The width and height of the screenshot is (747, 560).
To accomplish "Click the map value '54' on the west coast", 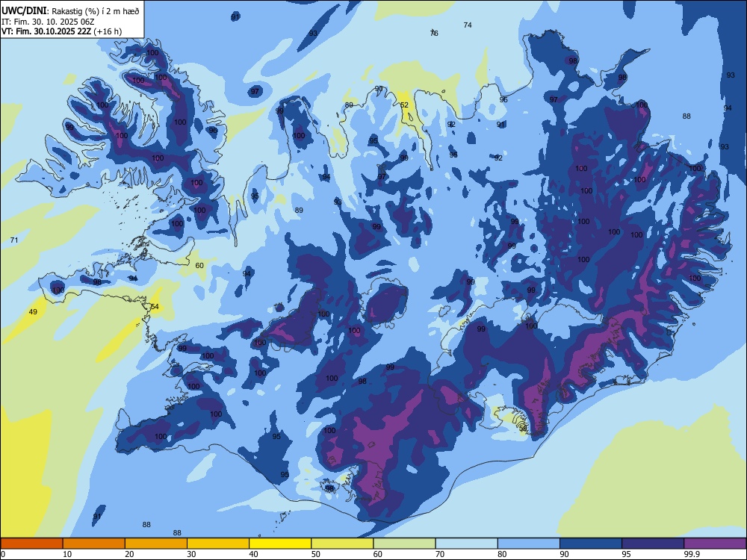I will click(155, 307).
